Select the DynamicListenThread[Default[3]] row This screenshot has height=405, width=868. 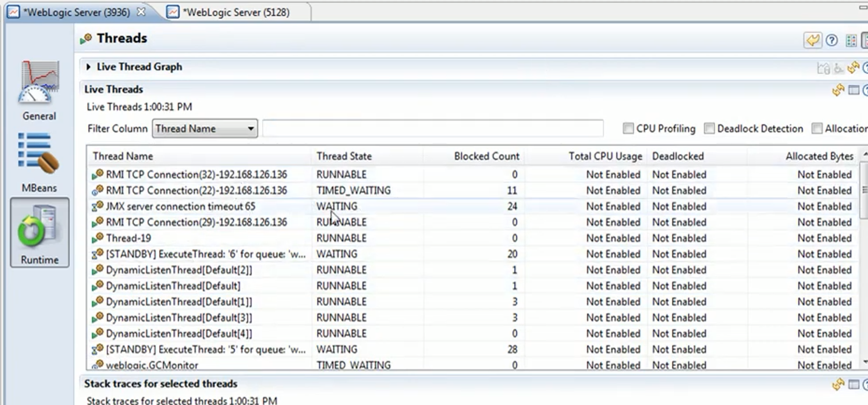tap(473, 317)
